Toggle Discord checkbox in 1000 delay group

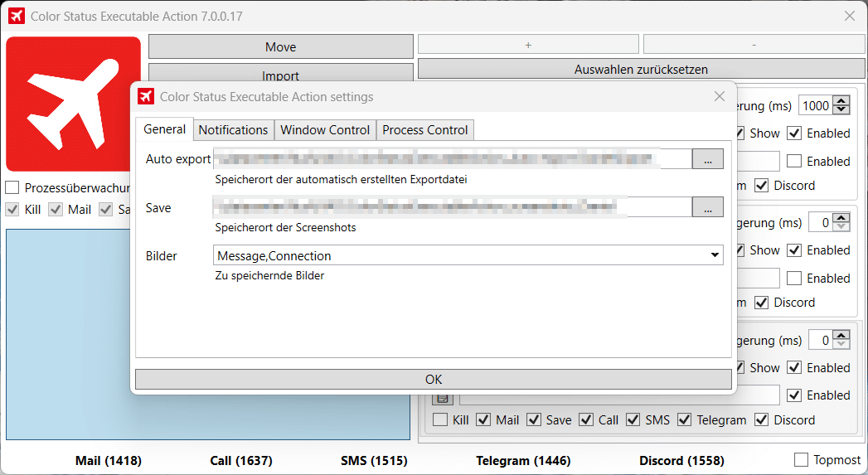tap(762, 186)
